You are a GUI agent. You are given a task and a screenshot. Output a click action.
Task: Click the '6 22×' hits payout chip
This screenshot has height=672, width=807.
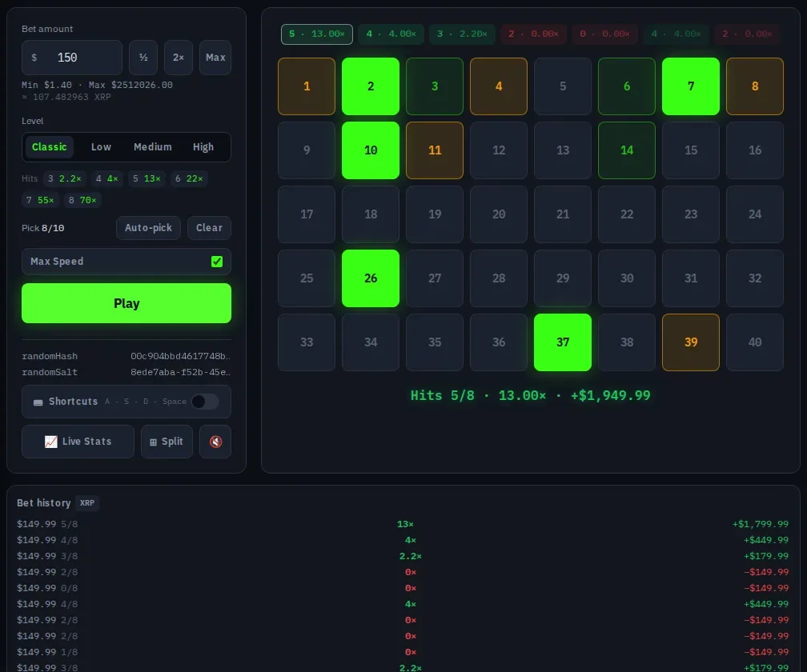point(189,178)
